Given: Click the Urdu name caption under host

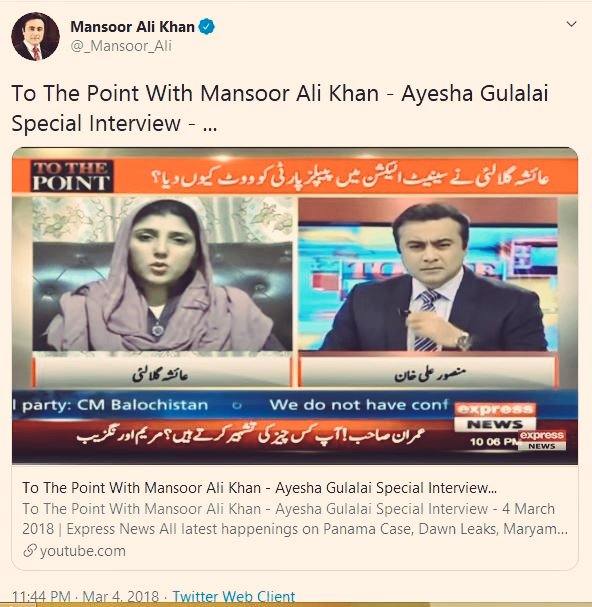Looking at the screenshot, I should coord(428,373).
